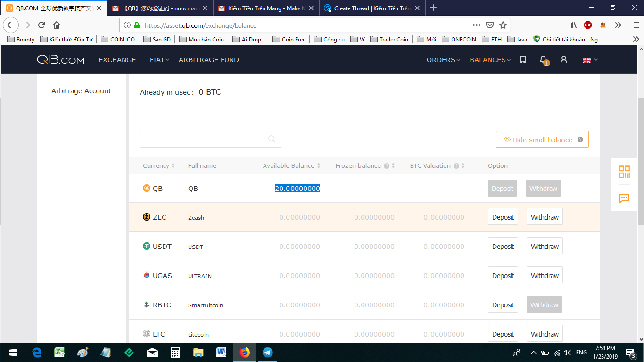Open notifications bell icon
Screen dimensions: 644x362
543,60
